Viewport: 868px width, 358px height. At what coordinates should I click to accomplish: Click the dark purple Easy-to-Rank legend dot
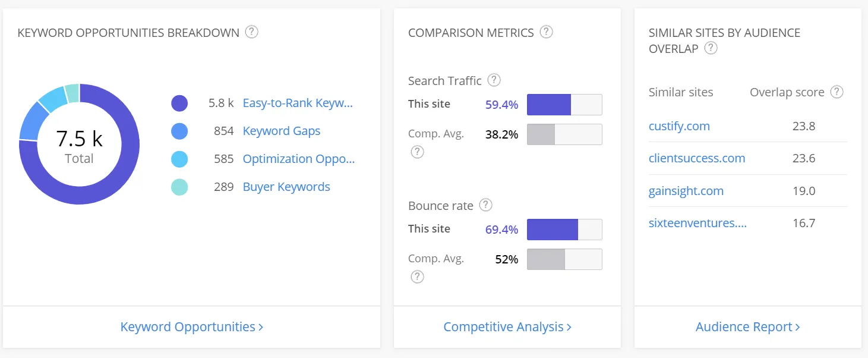pos(179,103)
